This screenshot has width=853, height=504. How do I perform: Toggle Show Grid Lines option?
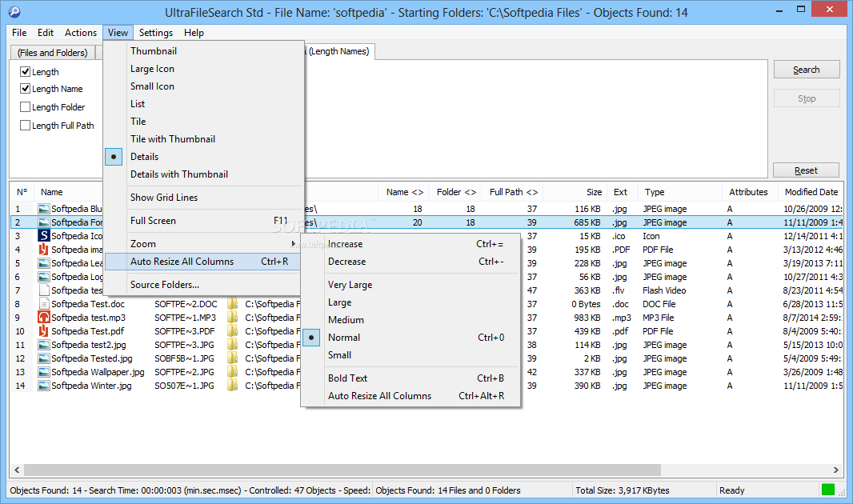tap(202, 198)
